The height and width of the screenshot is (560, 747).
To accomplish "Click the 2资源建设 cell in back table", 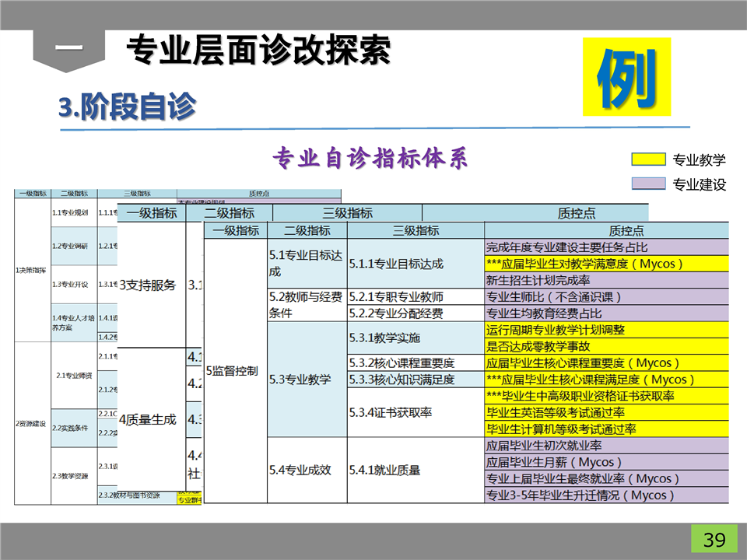I will click(x=33, y=423).
